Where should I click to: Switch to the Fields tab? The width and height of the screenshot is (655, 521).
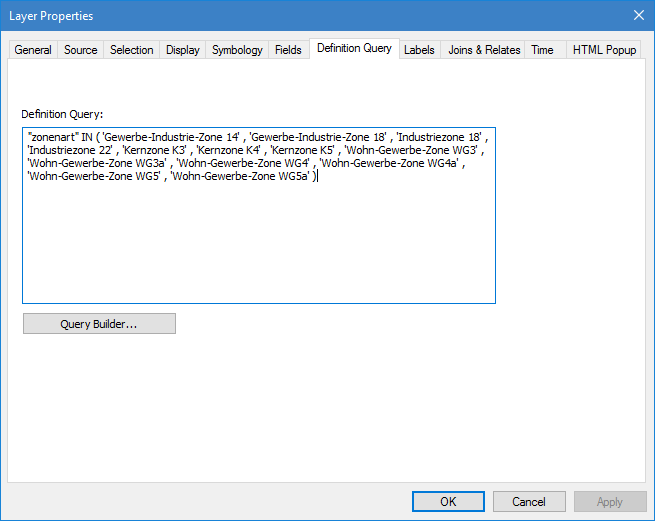288,50
